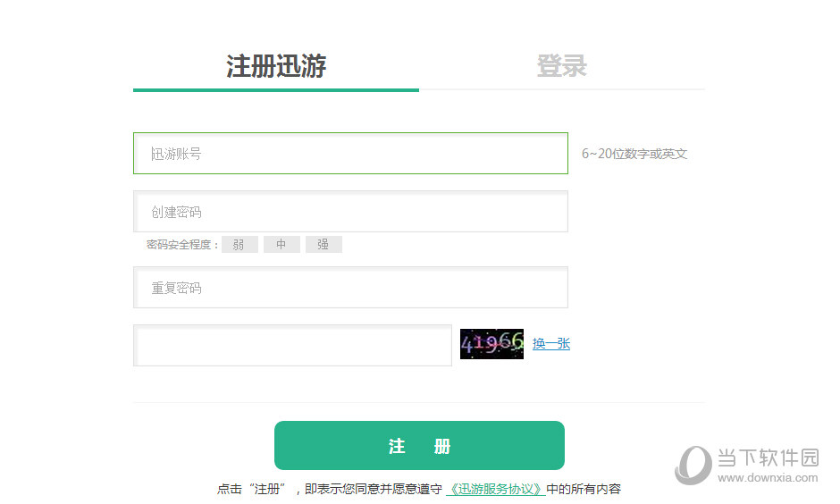Click the green underline below 注册迅游
This screenshot has width=840, height=504.
pos(276,89)
